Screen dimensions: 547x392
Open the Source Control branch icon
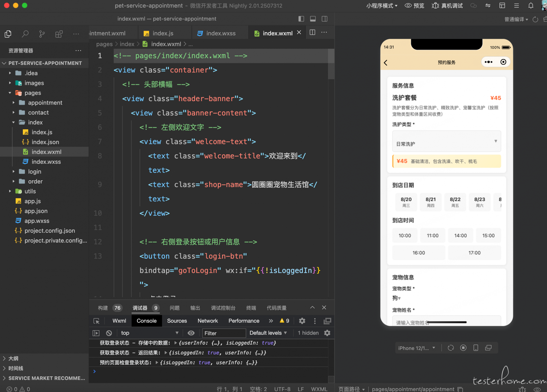42,34
